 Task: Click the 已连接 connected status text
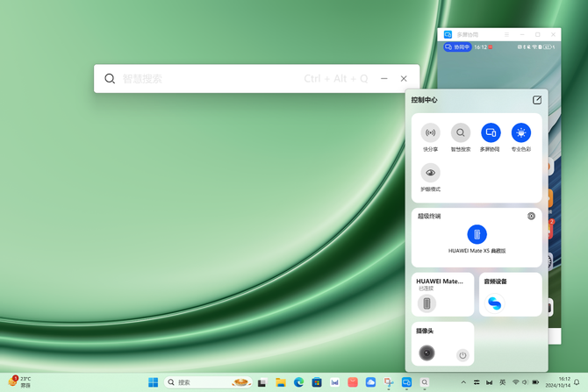click(426, 289)
